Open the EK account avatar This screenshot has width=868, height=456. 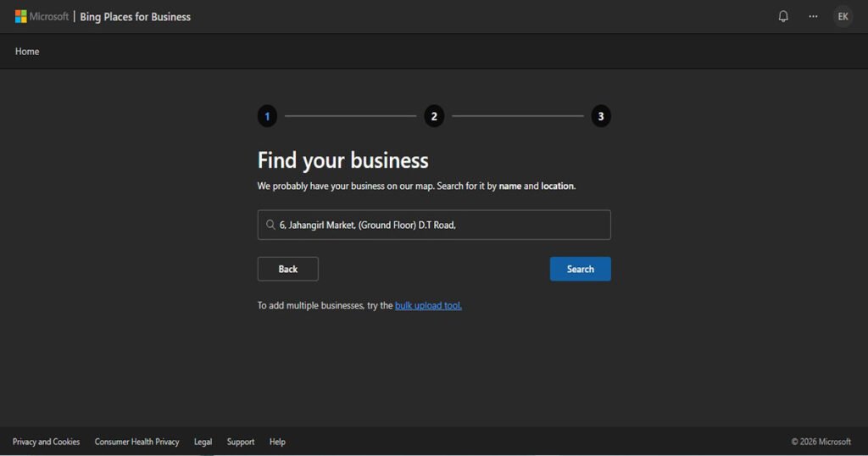(843, 17)
